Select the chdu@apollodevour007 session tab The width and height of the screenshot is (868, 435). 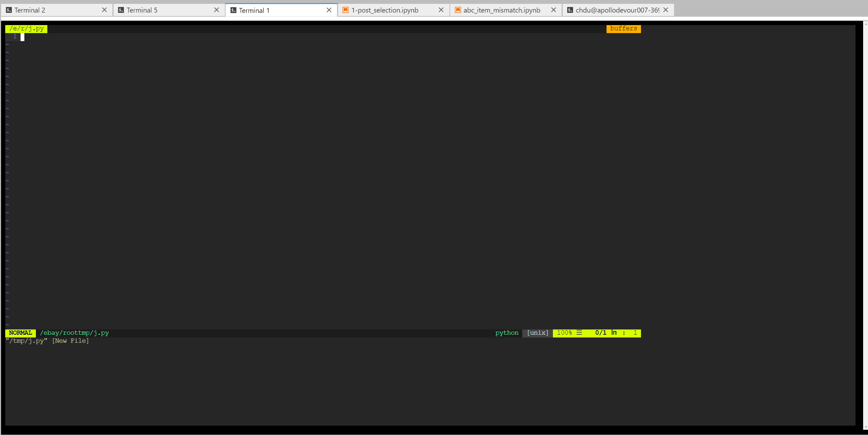pos(616,10)
